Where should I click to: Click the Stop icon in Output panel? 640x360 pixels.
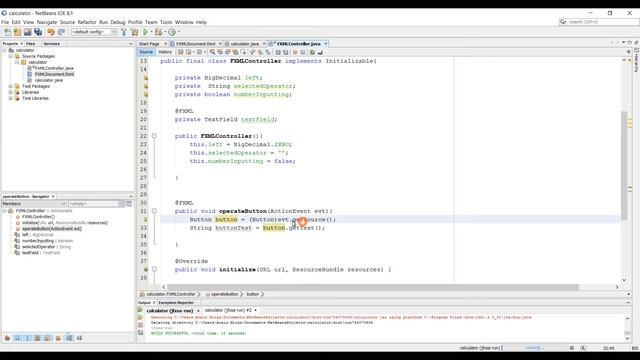pyautogui.click(x=140, y=325)
